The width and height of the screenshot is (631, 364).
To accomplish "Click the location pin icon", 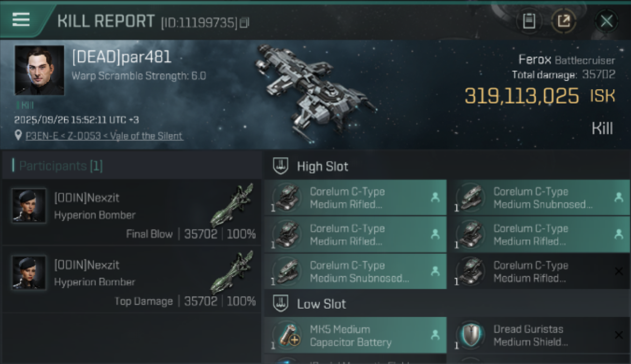I will coord(18,135).
